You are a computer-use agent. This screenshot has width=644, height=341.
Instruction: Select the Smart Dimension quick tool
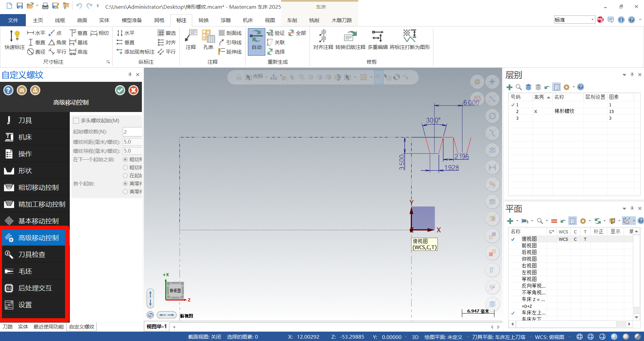(15, 40)
